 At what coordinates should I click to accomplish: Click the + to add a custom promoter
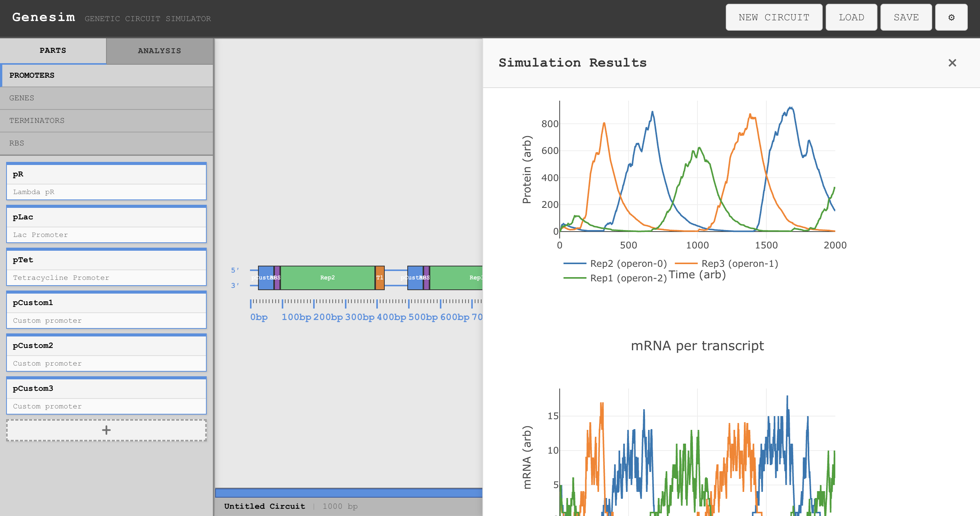point(106,430)
